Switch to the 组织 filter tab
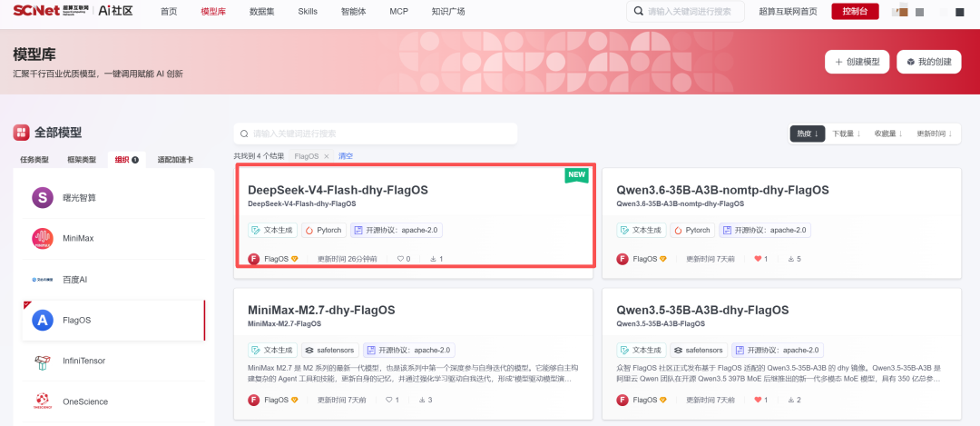 click(126, 160)
